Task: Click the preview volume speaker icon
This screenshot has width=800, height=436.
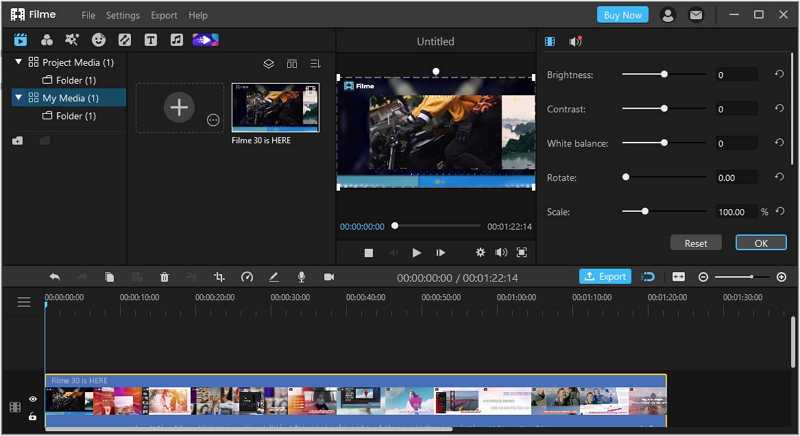Action: [x=501, y=252]
